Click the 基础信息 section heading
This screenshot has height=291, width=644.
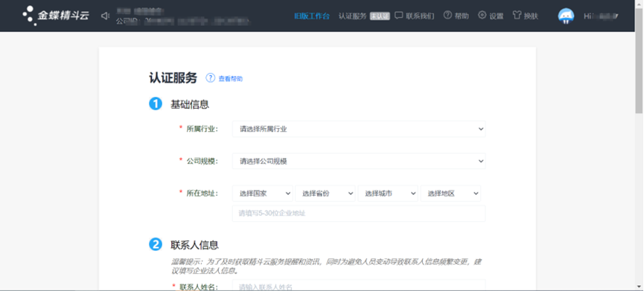coord(190,104)
